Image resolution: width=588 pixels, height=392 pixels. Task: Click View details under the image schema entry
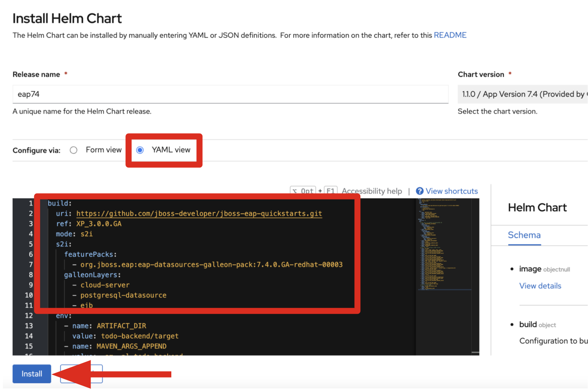point(540,286)
